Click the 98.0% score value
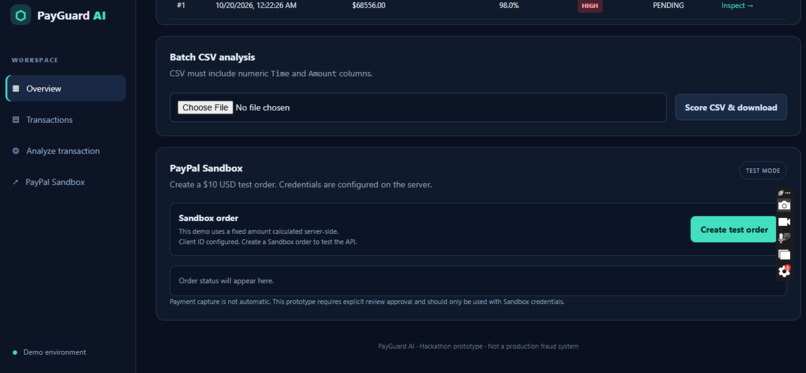This screenshot has height=373, width=806. 508,5
